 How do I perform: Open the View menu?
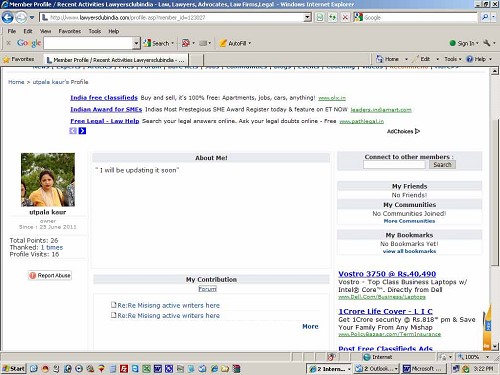45,31
